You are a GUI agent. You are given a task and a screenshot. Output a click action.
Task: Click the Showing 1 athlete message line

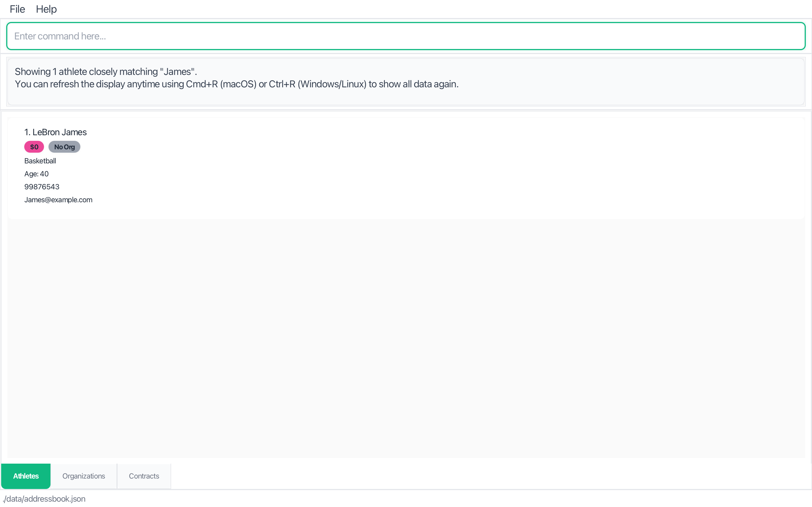(106, 72)
